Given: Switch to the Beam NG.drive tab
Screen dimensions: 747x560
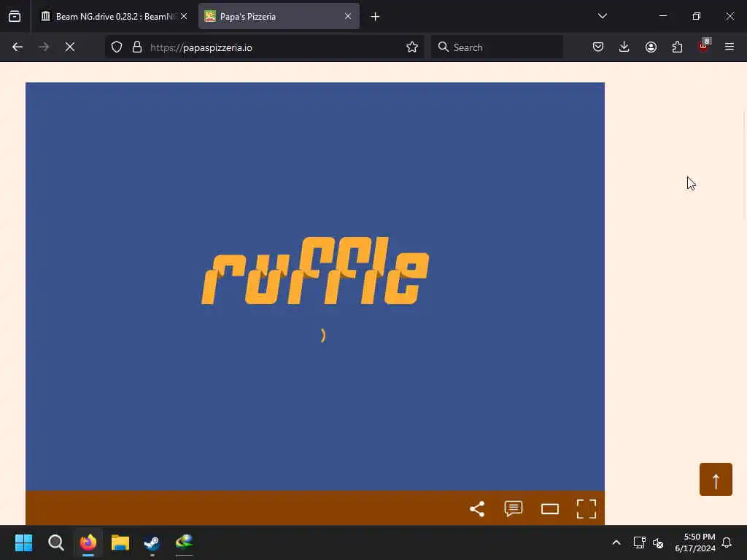Looking at the screenshot, I should pyautogui.click(x=113, y=17).
